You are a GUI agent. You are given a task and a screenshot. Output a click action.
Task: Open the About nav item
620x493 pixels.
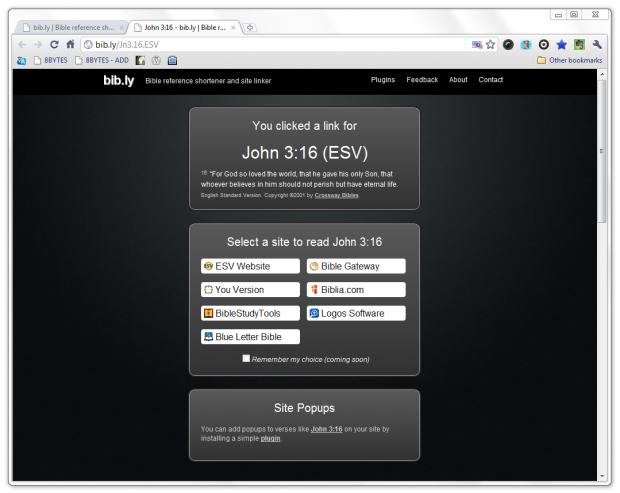[458, 80]
